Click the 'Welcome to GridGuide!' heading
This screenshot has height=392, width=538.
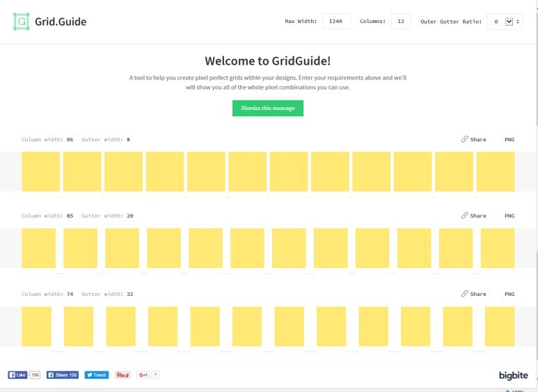pyautogui.click(x=268, y=61)
